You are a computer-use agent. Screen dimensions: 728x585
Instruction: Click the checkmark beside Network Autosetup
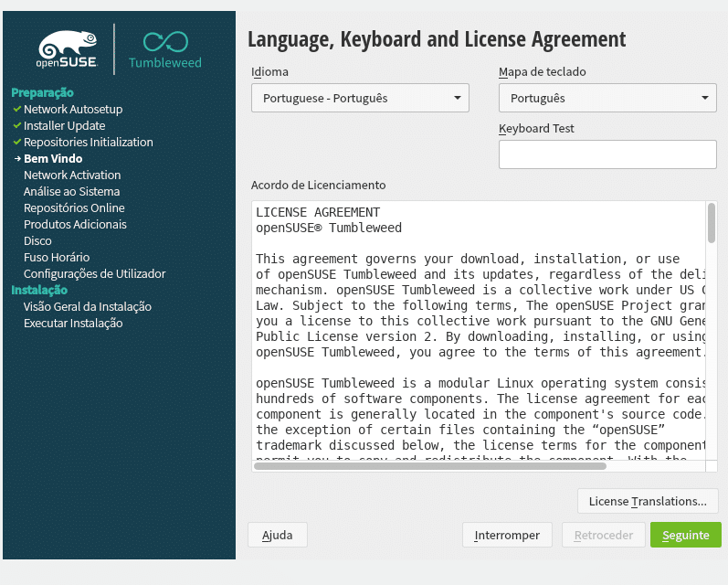(x=17, y=109)
